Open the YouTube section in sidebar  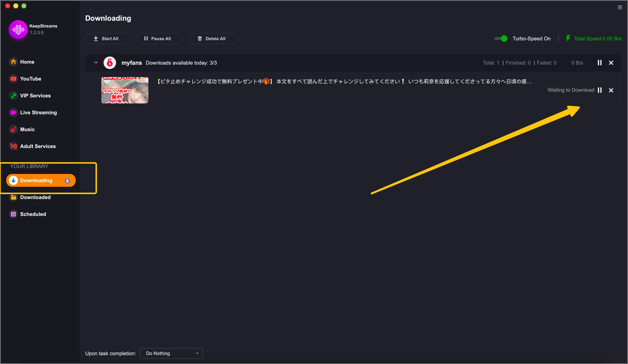(30, 79)
